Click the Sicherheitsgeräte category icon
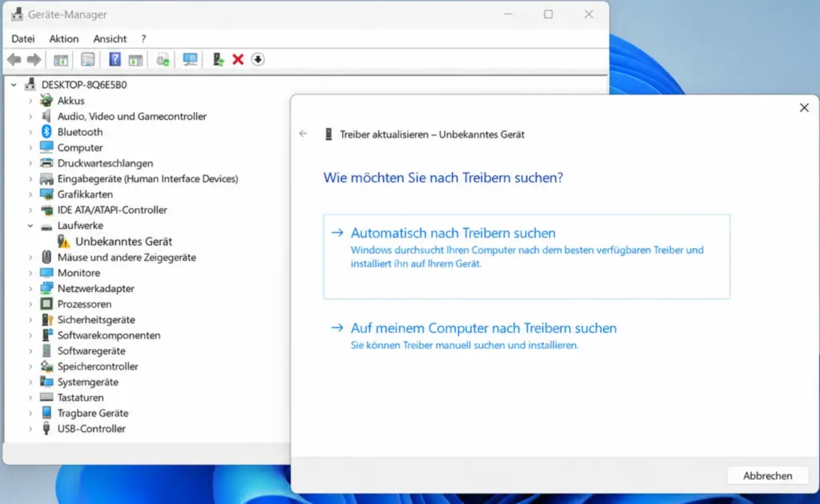 click(46, 320)
